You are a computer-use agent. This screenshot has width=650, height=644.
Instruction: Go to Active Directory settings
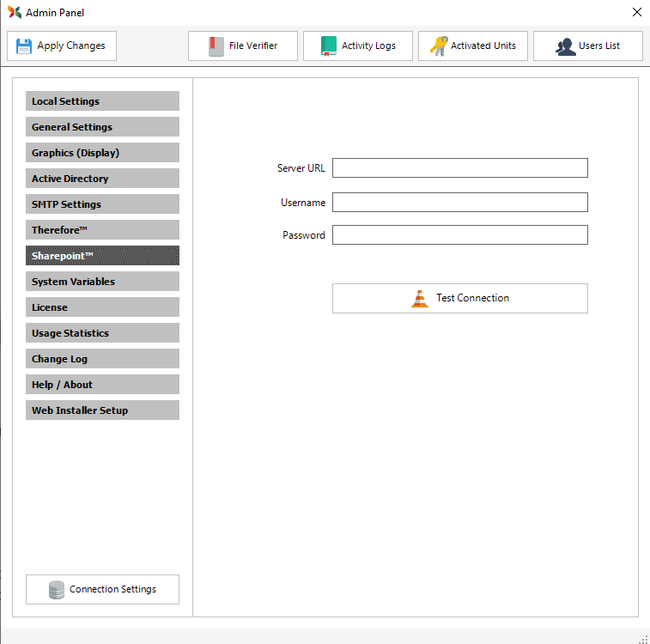(102, 179)
